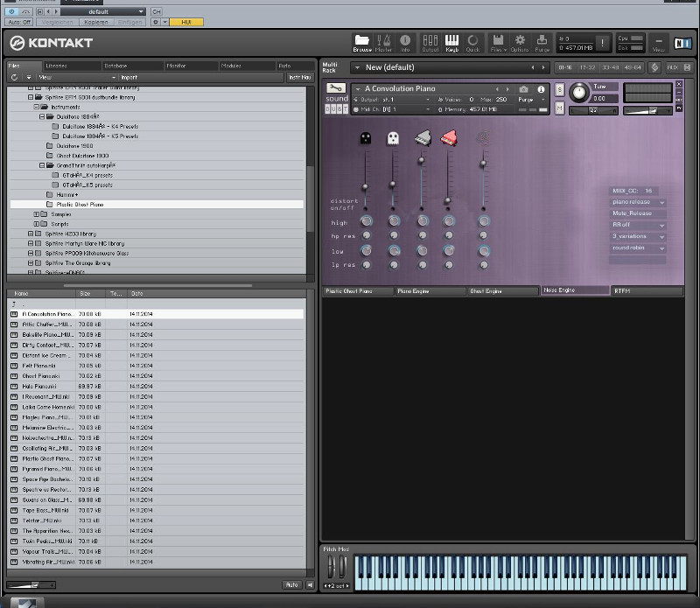
Task: Toggle the Mute_Release button
Action: [637, 213]
